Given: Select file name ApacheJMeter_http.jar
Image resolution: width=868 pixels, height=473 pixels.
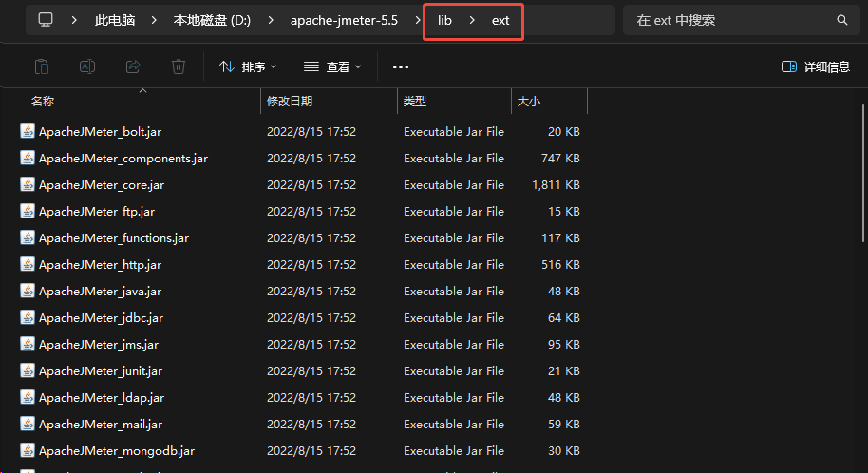Looking at the screenshot, I should pyautogui.click(x=101, y=265).
